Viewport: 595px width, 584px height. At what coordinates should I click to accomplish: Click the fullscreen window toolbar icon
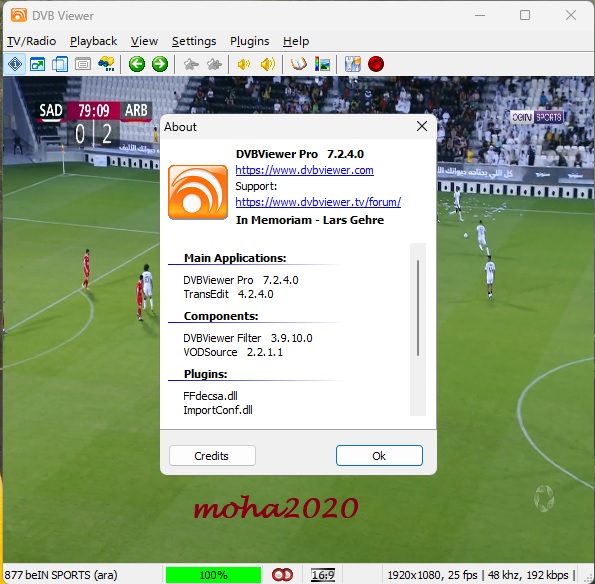click(37, 64)
